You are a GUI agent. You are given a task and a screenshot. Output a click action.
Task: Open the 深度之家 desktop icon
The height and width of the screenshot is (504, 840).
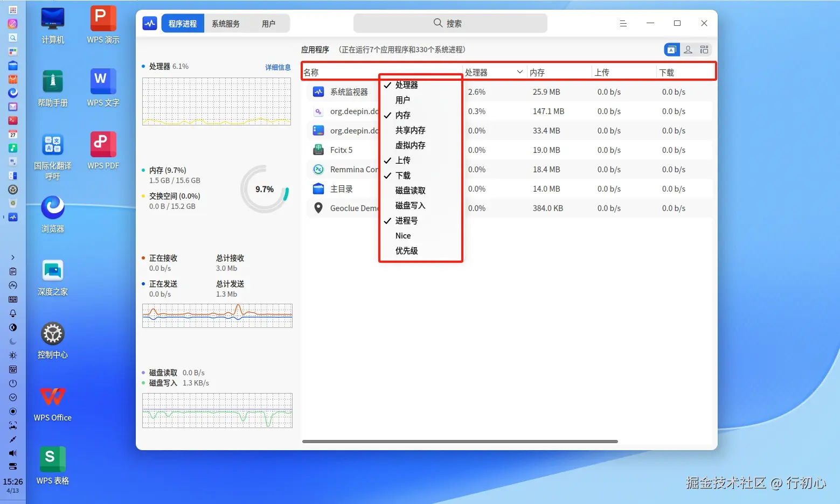pyautogui.click(x=53, y=278)
